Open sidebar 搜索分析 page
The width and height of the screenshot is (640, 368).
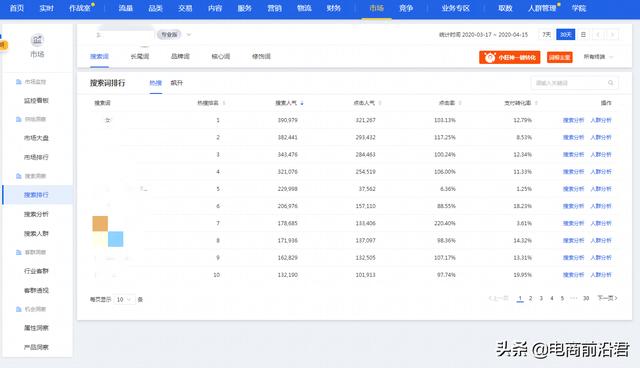[36, 214]
